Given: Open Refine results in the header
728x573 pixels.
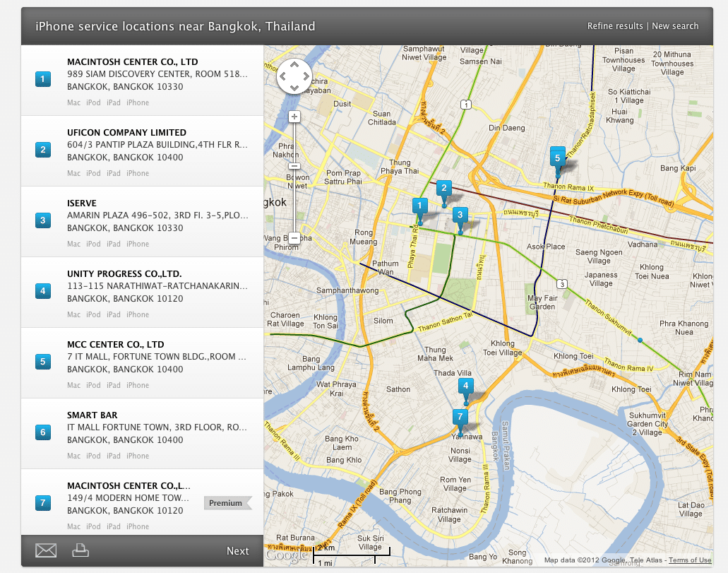Looking at the screenshot, I should [x=615, y=26].
